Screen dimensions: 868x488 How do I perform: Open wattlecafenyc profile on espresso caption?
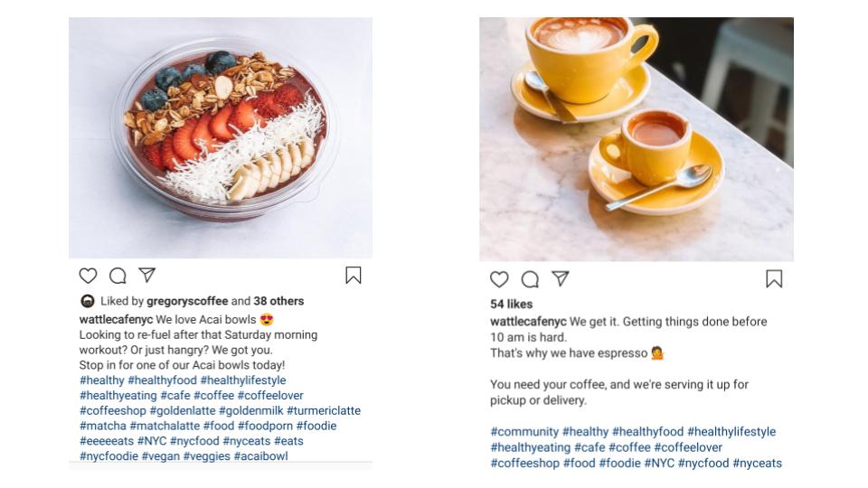point(526,322)
